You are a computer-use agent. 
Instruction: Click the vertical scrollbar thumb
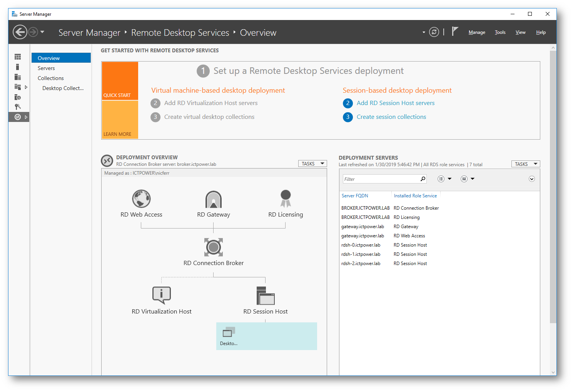click(x=553, y=187)
